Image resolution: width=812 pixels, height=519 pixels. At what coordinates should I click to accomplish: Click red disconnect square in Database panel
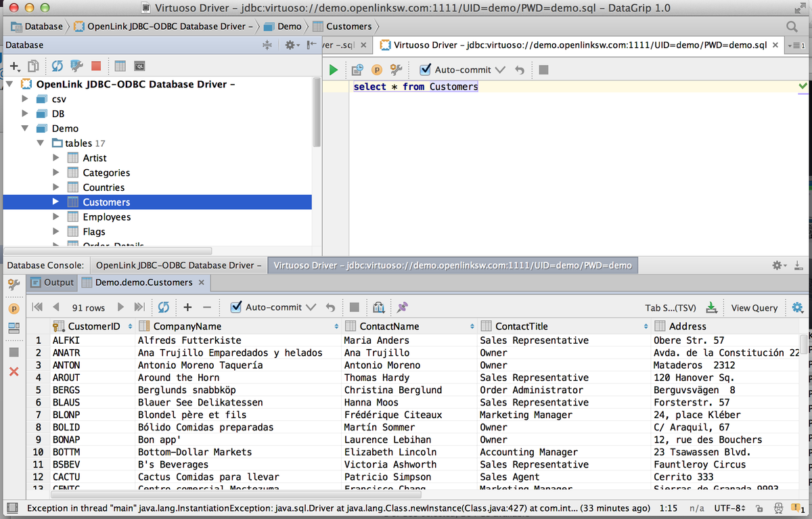coord(96,66)
